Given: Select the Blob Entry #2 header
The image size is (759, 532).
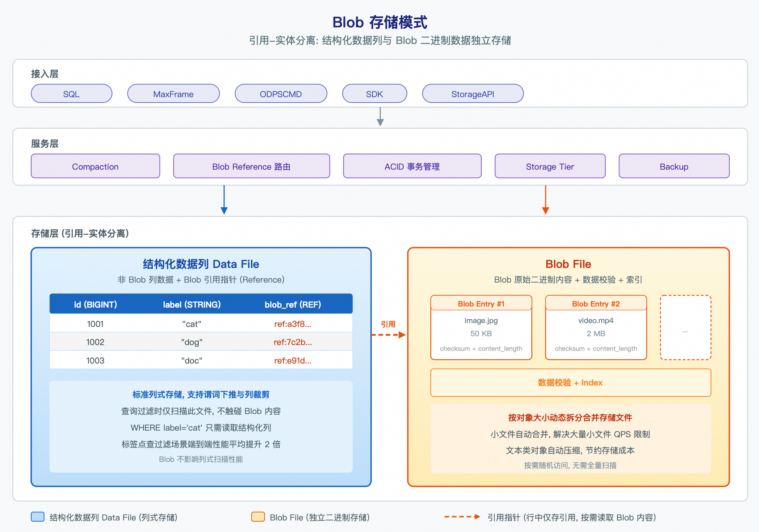Looking at the screenshot, I should click(x=596, y=303).
